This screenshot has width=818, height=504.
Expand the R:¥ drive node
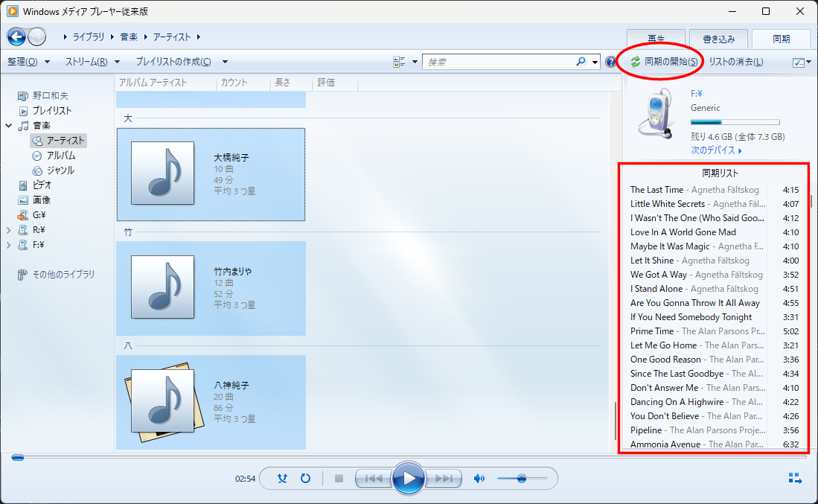(x=9, y=230)
